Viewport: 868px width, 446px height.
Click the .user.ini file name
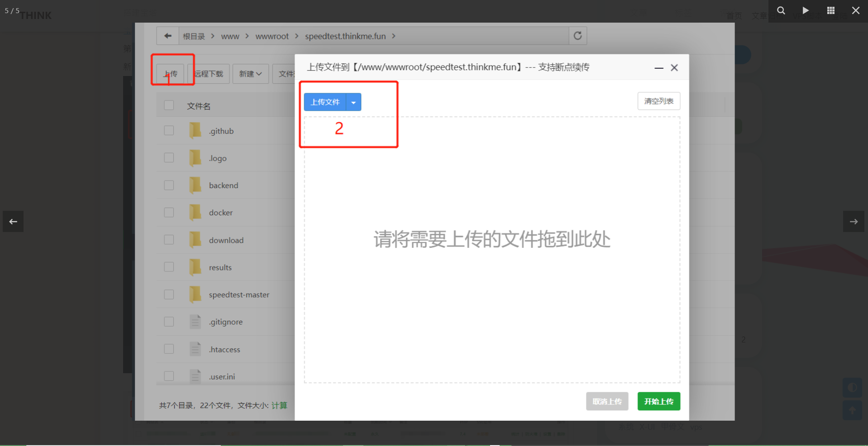222,376
